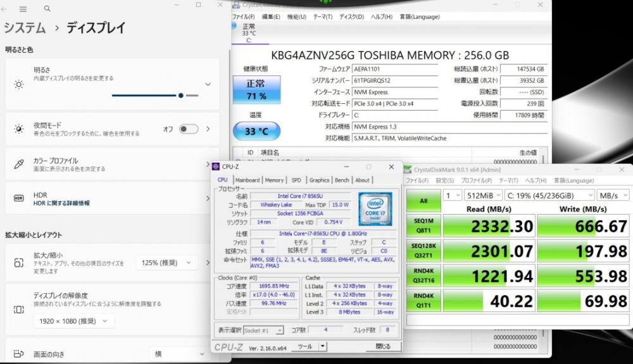Click the CrystalDiskMark title bar icon
633x364 pixels.
point(408,170)
